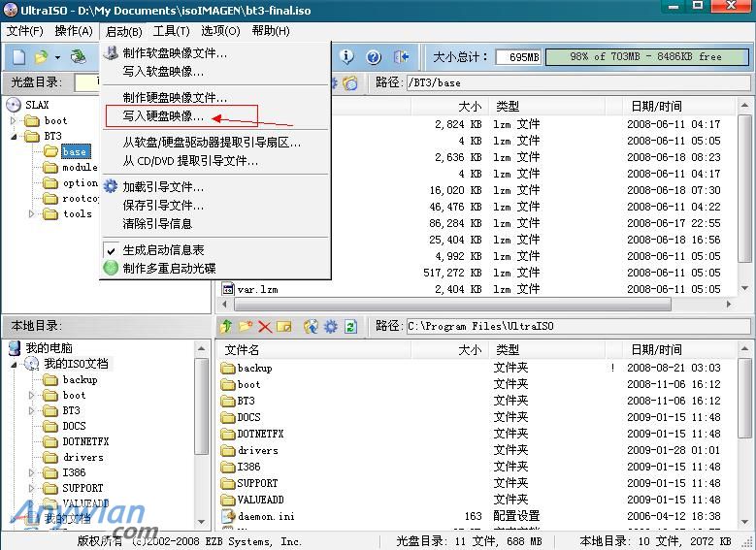Screen dimensions: 756x550
Task: Toggle 生成启动信息表 checked menu option
Action: [x=162, y=250]
